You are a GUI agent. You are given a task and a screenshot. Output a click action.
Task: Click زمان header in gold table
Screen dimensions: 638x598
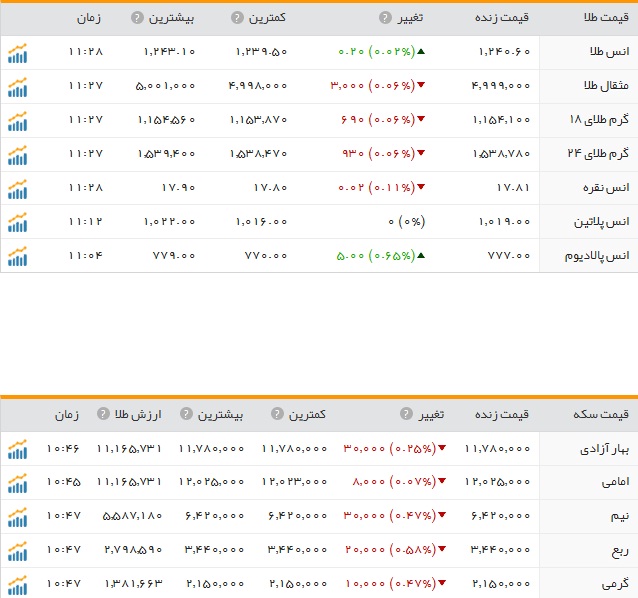click(89, 18)
